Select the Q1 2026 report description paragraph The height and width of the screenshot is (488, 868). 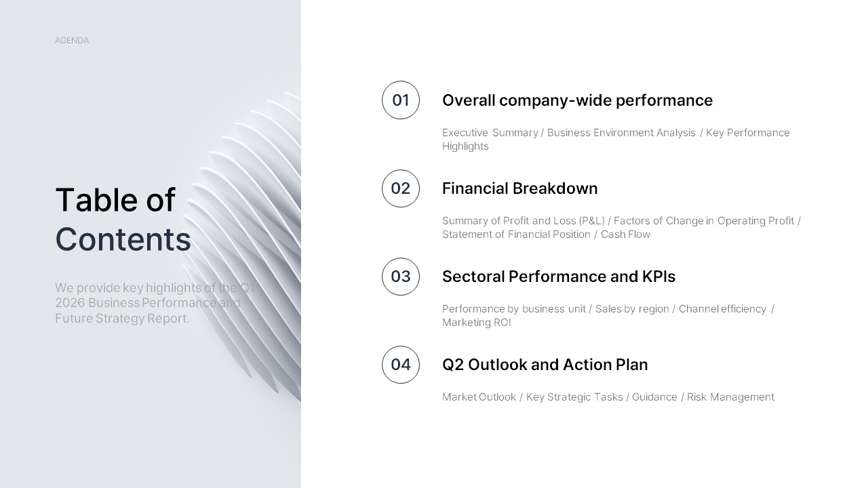(155, 303)
